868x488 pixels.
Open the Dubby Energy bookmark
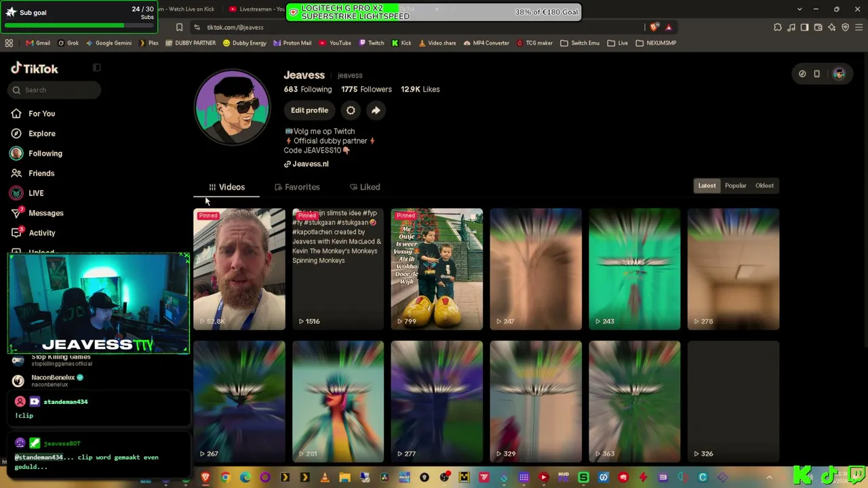coord(244,43)
